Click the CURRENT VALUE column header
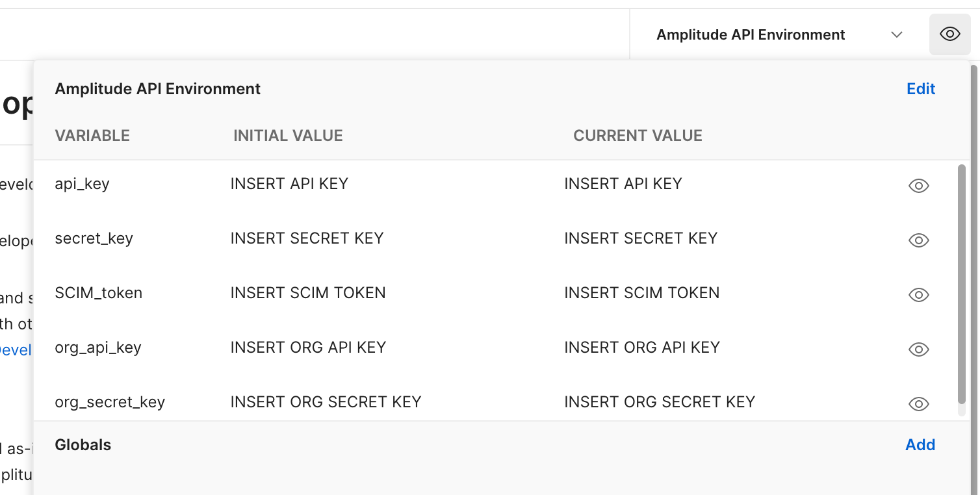Image resolution: width=980 pixels, height=495 pixels. click(638, 136)
